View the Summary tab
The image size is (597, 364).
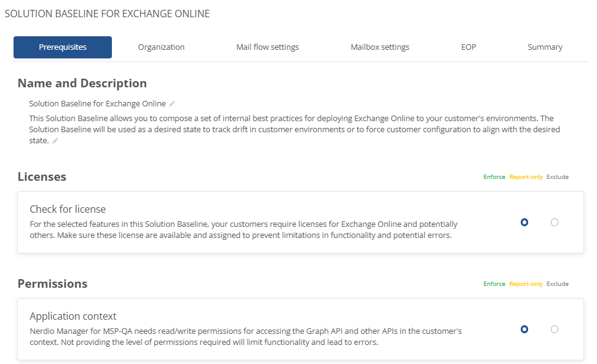(545, 47)
